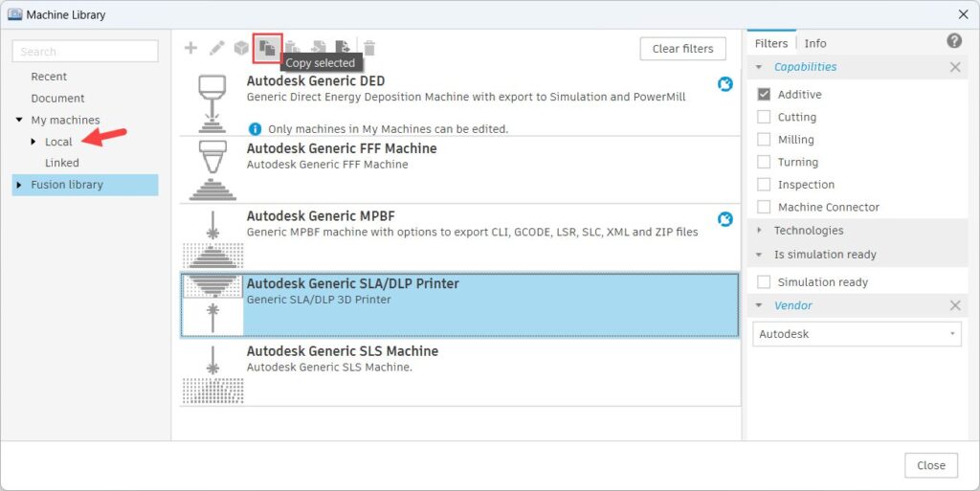Open the Vendor dropdown showing Autodesk
Viewport: 980px width, 491px height.
tap(857, 334)
